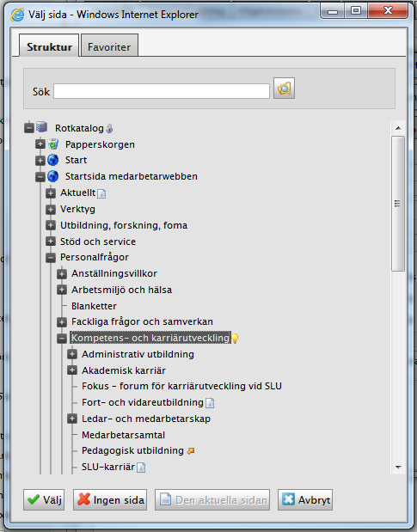Viewport: 417px width, 532px height.
Task: Click the lightbulb icon after Kompetens- och karriärutveckling
Action: point(235,339)
